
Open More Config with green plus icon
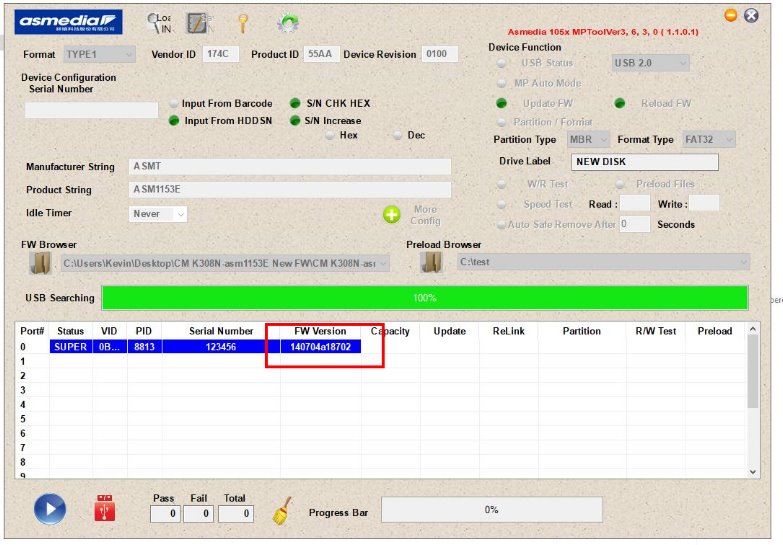point(392,215)
